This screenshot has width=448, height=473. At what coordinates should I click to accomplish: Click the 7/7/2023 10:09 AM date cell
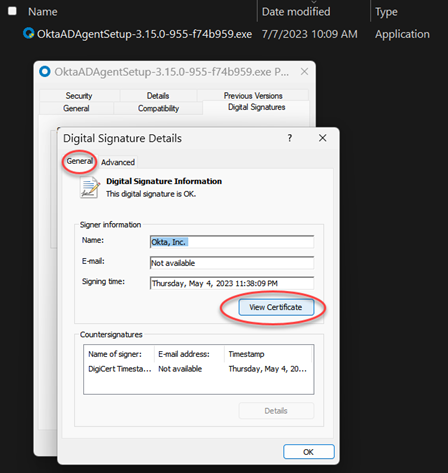pos(309,34)
